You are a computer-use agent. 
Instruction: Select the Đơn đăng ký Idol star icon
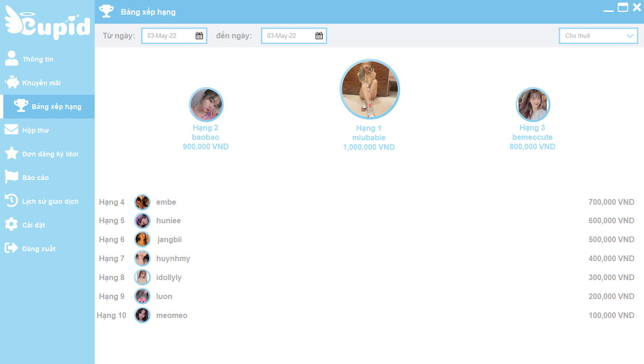(11, 154)
